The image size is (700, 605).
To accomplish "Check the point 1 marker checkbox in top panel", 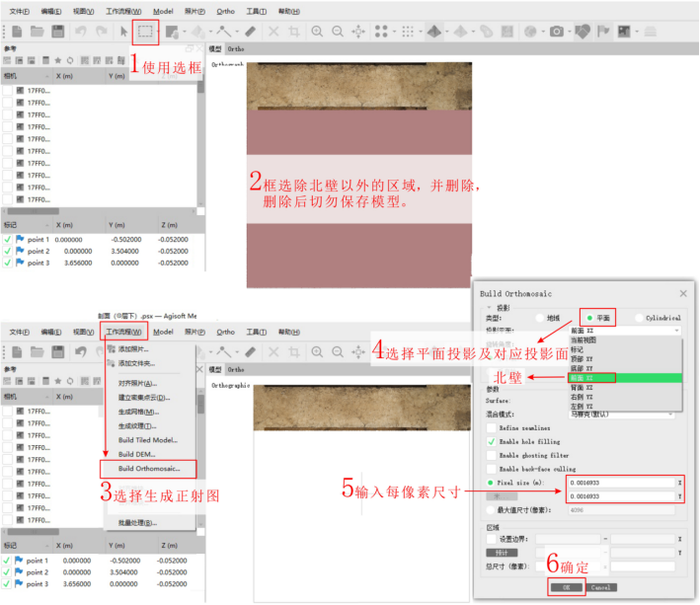I will [x=8, y=239].
